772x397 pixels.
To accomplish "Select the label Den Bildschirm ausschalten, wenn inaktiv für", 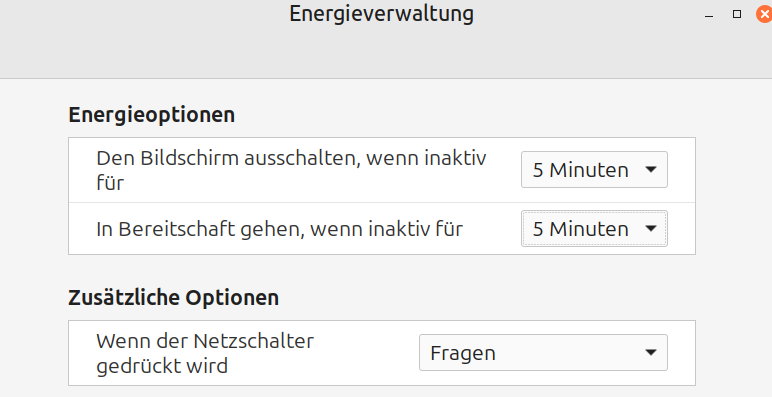I will click(291, 170).
